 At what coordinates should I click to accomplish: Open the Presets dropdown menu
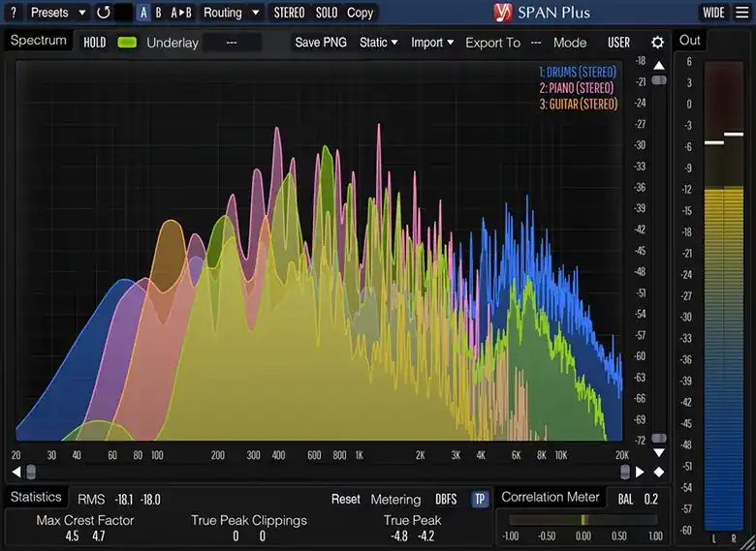click(x=58, y=13)
